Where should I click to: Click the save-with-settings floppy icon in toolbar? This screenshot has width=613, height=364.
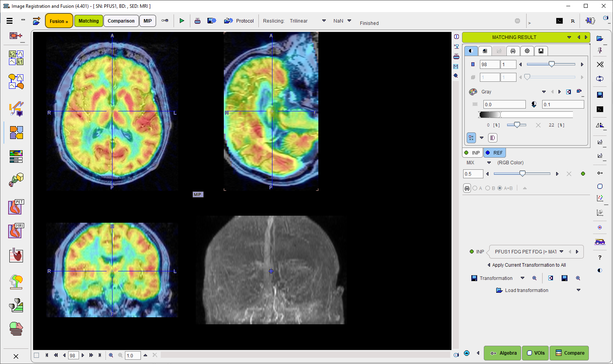[x=212, y=21]
